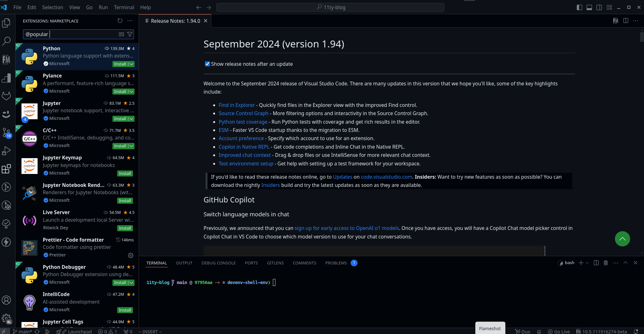Image resolution: width=644 pixels, height=334 pixels.
Task: Open the GitLens view in activity bar
Action: 6,187
